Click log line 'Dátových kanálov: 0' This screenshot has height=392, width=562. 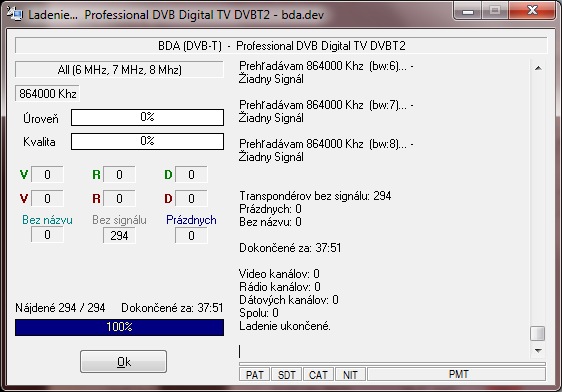pyautogui.click(x=289, y=300)
